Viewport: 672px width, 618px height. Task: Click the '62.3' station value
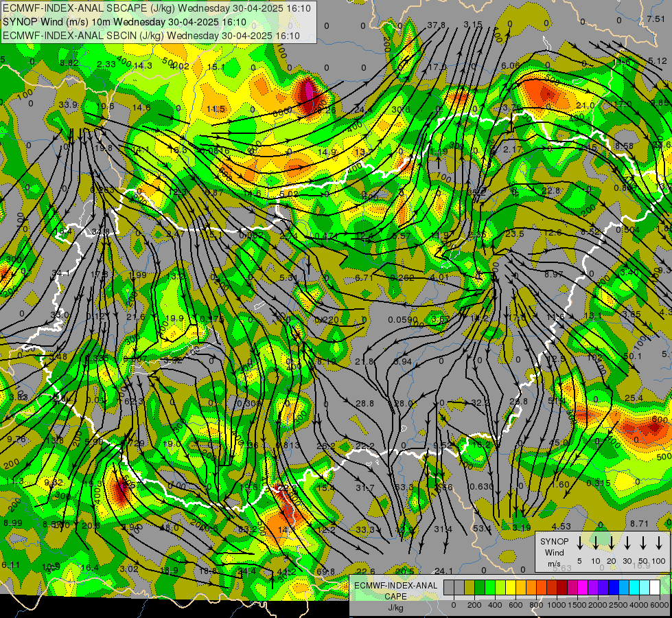point(133,402)
